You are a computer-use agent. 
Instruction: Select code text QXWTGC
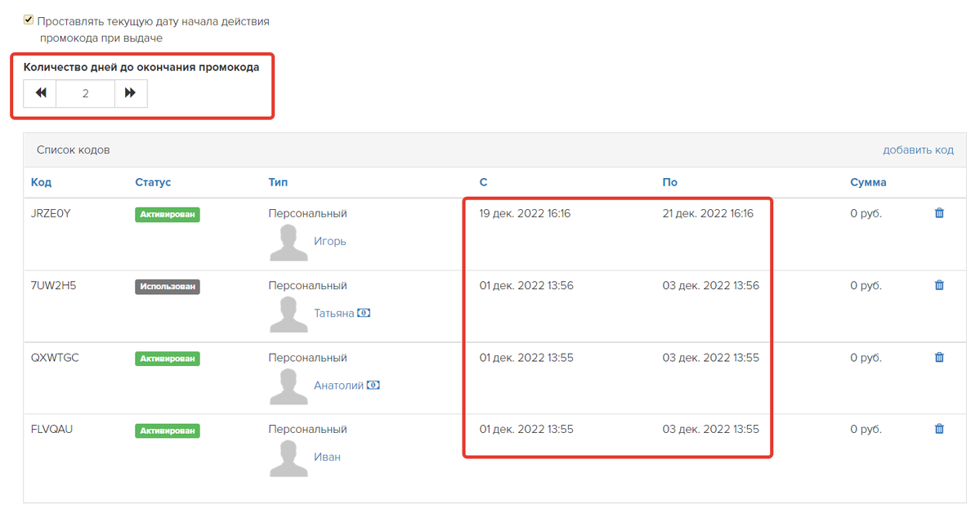click(55, 358)
